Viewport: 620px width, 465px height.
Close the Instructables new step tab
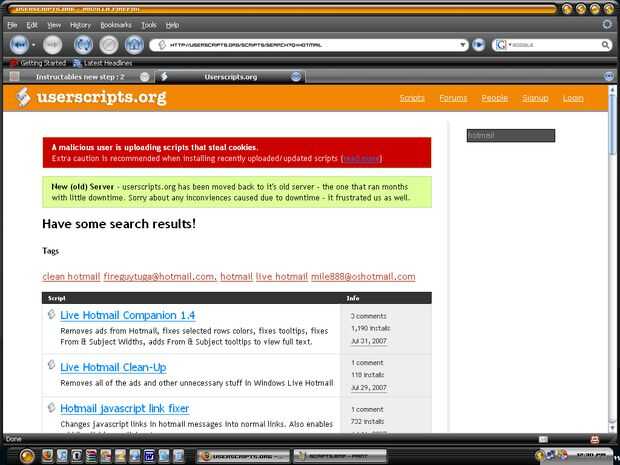tap(144, 77)
